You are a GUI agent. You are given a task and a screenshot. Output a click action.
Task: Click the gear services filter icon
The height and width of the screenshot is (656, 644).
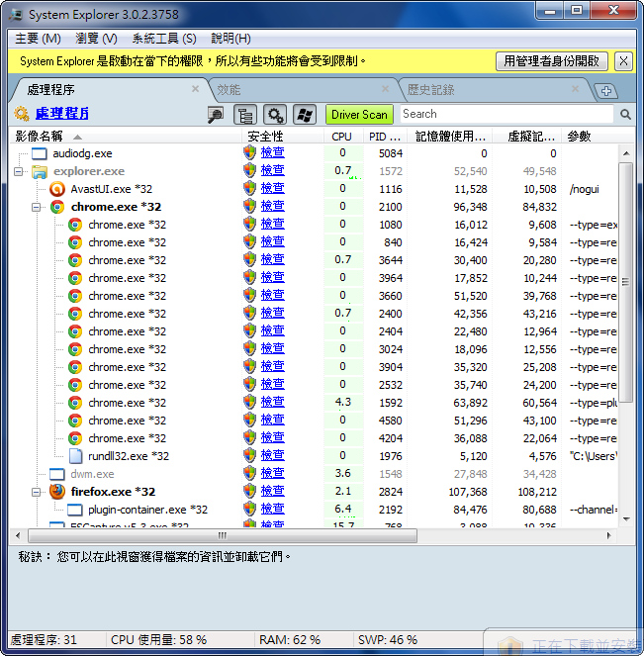(x=274, y=115)
